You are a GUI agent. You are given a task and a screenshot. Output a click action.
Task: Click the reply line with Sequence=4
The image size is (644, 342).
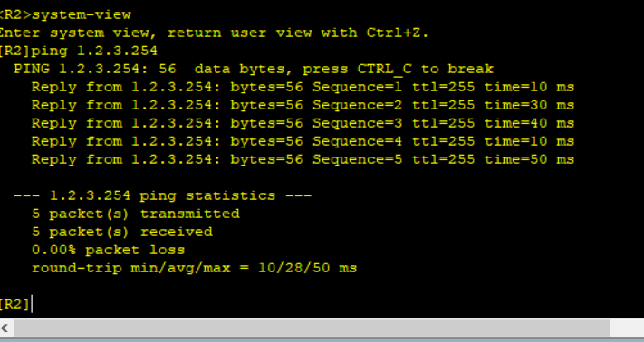303,141
